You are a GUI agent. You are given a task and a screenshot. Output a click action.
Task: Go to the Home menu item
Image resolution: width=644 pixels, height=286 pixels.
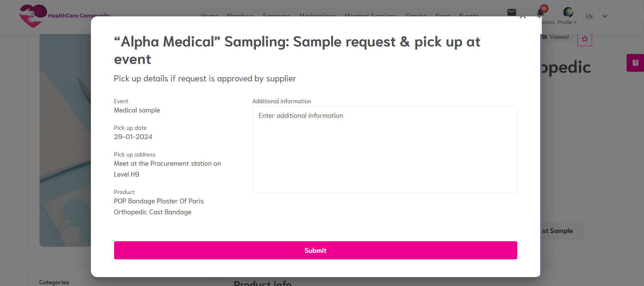209,15
